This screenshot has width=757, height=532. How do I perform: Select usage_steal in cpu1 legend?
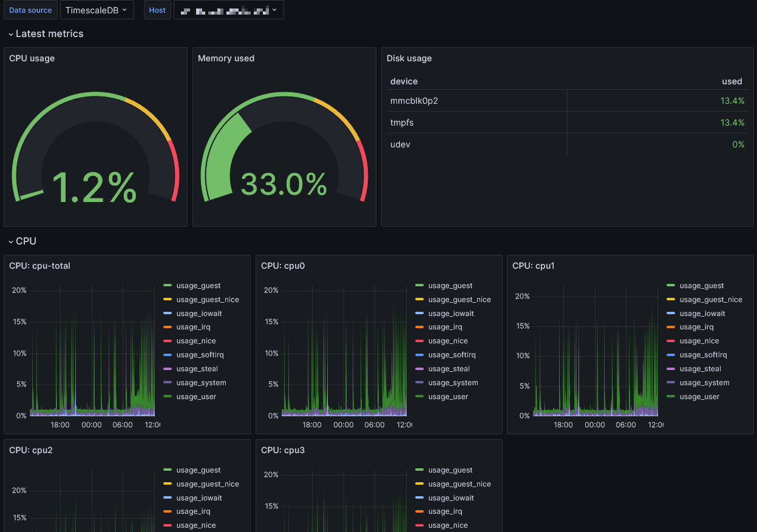click(701, 369)
